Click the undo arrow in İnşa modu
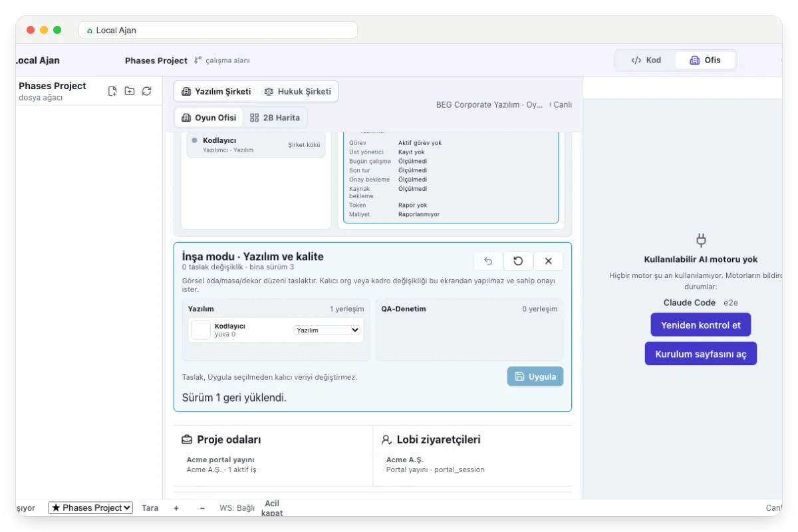This screenshot has width=798, height=532. pyautogui.click(x=488, y=261)
